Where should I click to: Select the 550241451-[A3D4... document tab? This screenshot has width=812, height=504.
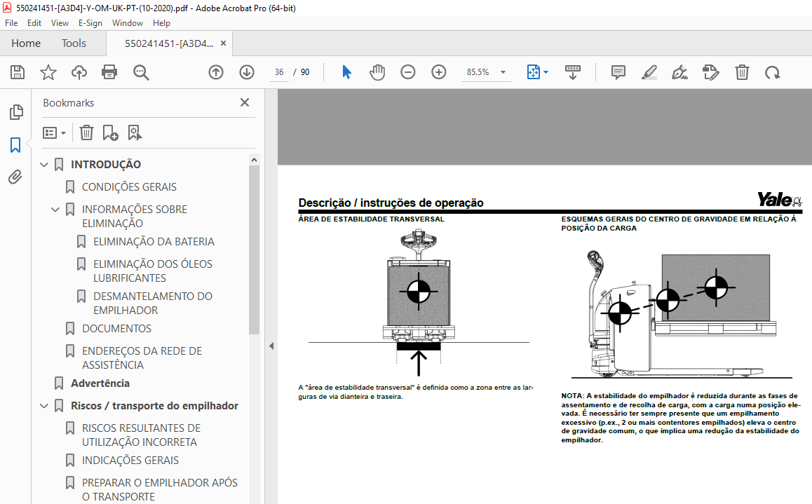pyautogui.click(x=169, y=43)
